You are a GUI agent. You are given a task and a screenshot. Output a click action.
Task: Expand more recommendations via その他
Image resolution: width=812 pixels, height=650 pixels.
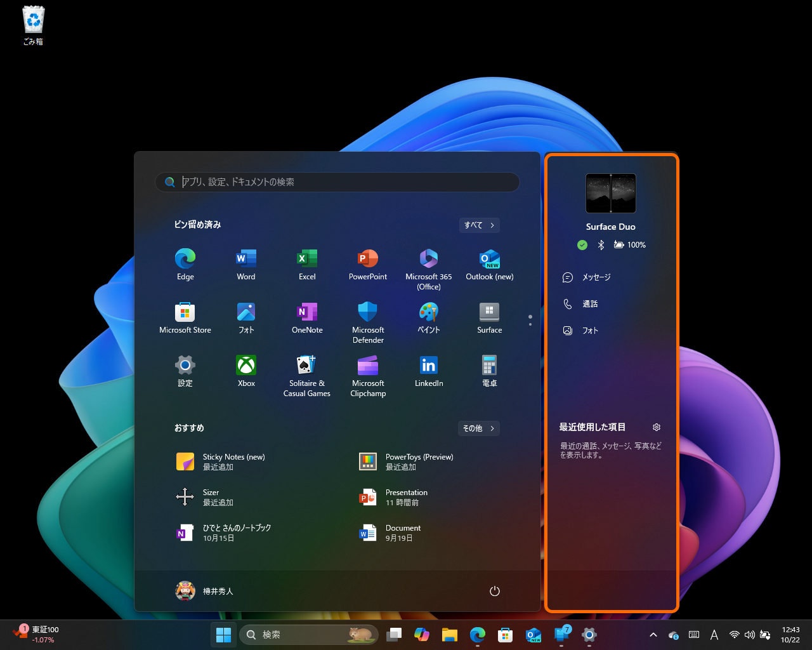(x=478, y=428)
